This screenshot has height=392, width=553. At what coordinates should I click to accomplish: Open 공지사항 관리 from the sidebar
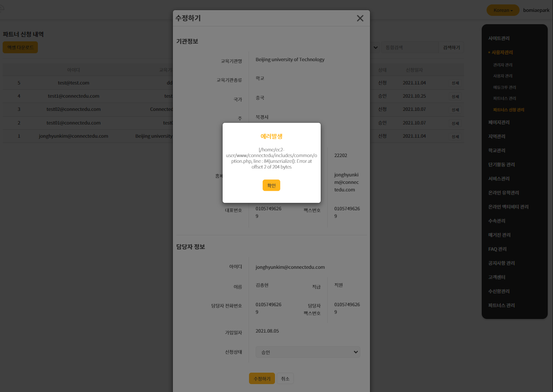(x=501, y=263)
